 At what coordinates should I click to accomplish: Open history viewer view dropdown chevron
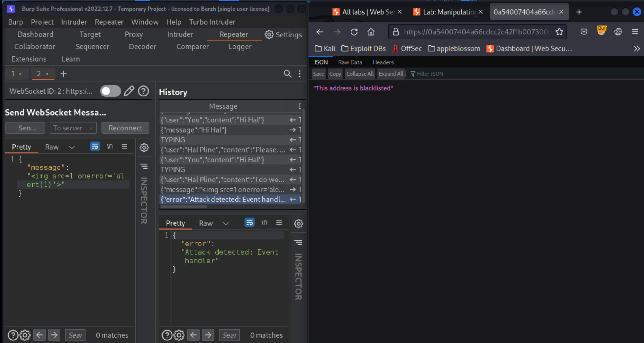[226, 224]
